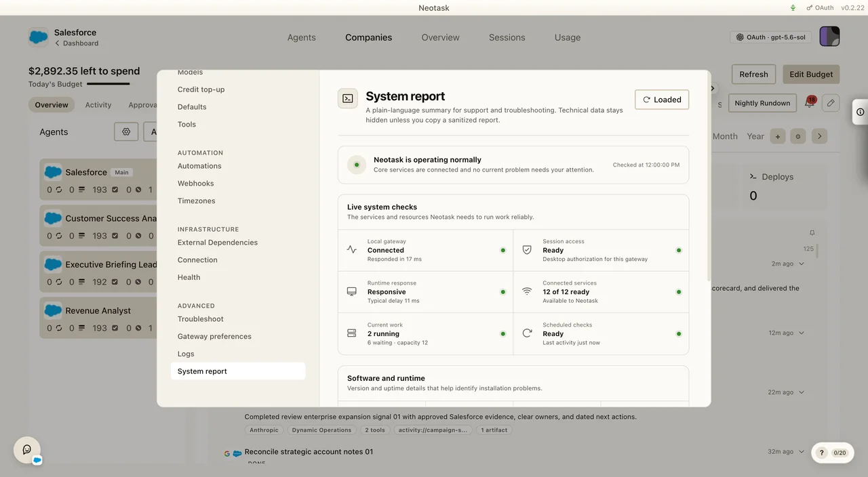Click the Refresh button
Screen dimensions: 868x477
753,75
